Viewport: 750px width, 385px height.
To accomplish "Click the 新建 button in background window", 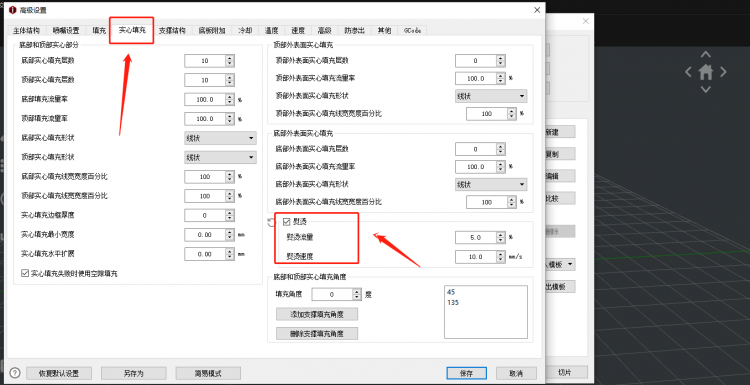I will coord(560,132).
